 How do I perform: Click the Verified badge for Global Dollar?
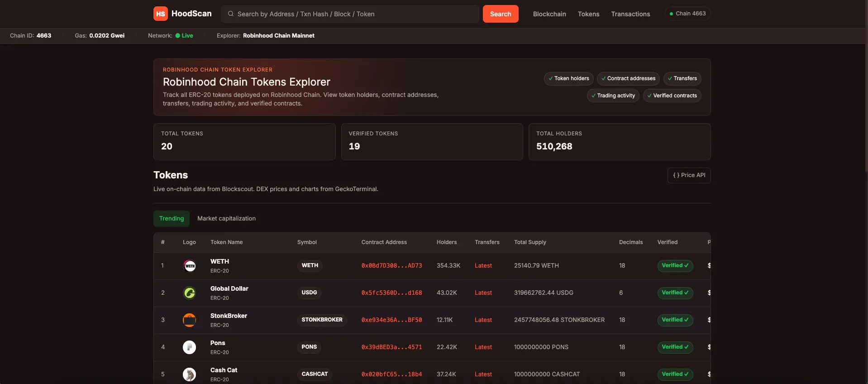(x=675, y=293)
